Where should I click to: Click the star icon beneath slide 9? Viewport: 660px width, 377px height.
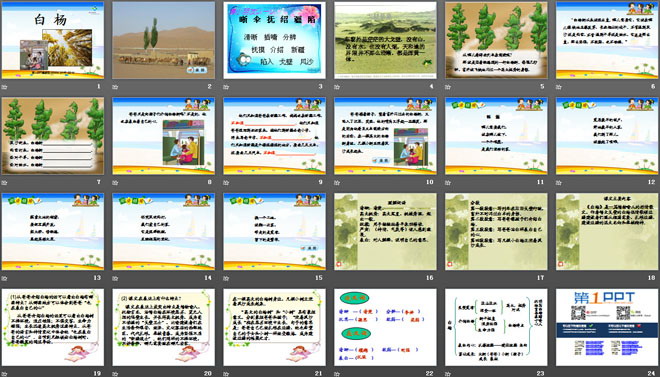click(x=226, y=183)
